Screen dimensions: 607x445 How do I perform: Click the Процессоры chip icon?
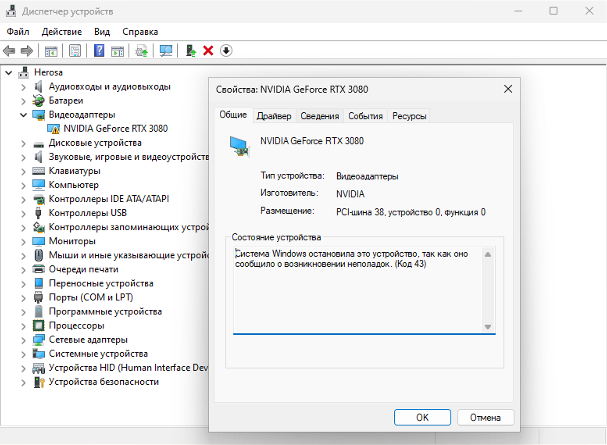[x=38, y=325]
